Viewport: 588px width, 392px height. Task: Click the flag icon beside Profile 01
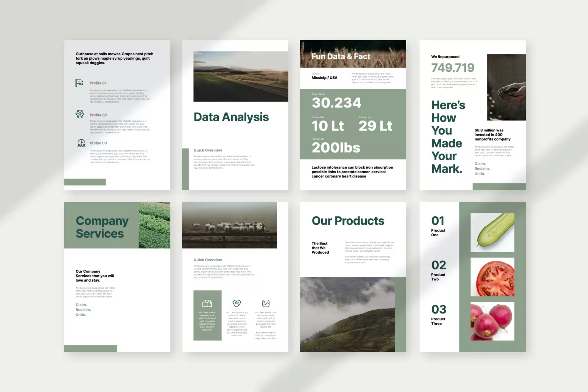[79, 83]
